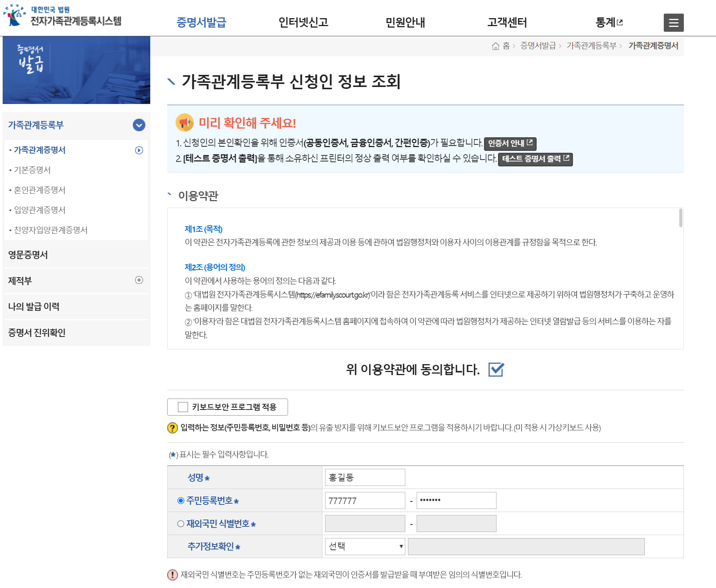Click the home icon in the breadcrumb
Viewport: 716px width, 588px height.
point(496,46)
